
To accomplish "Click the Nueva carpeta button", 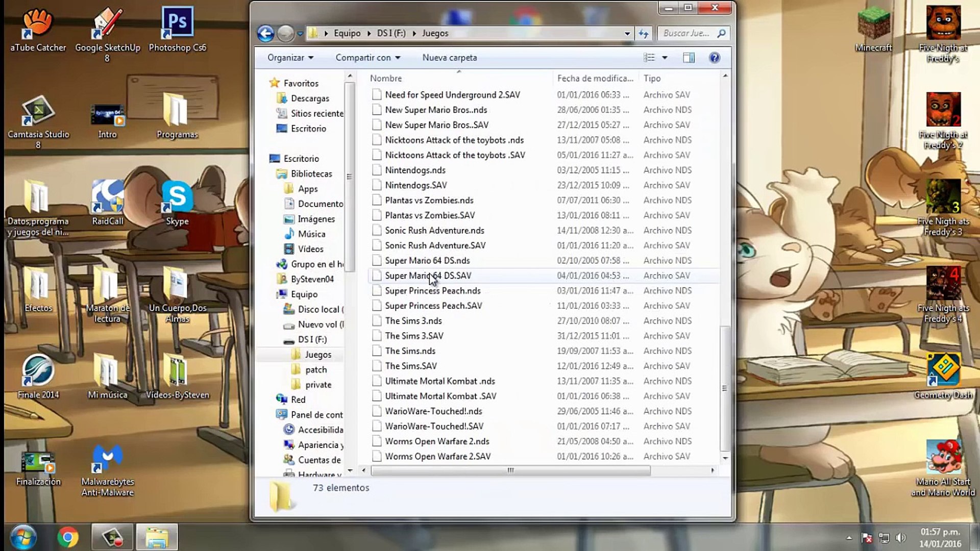I will click(449, 58).
